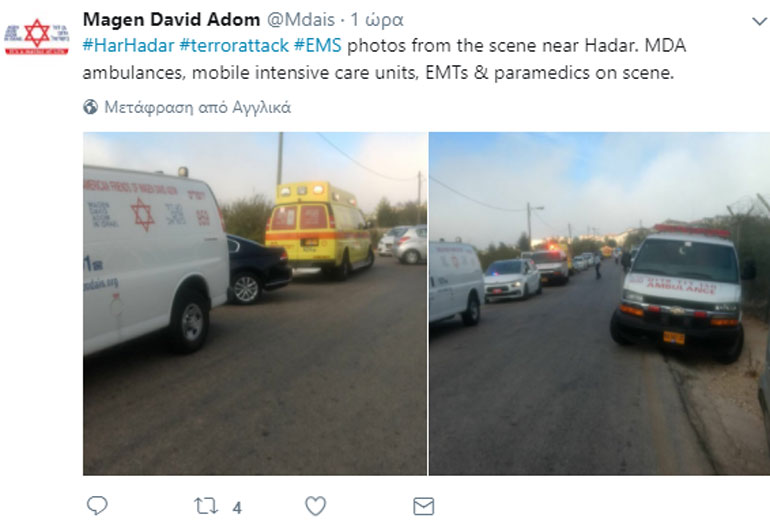
Task: Click the front-facing ambulance in right photo
Action: (x=679, y=294)
